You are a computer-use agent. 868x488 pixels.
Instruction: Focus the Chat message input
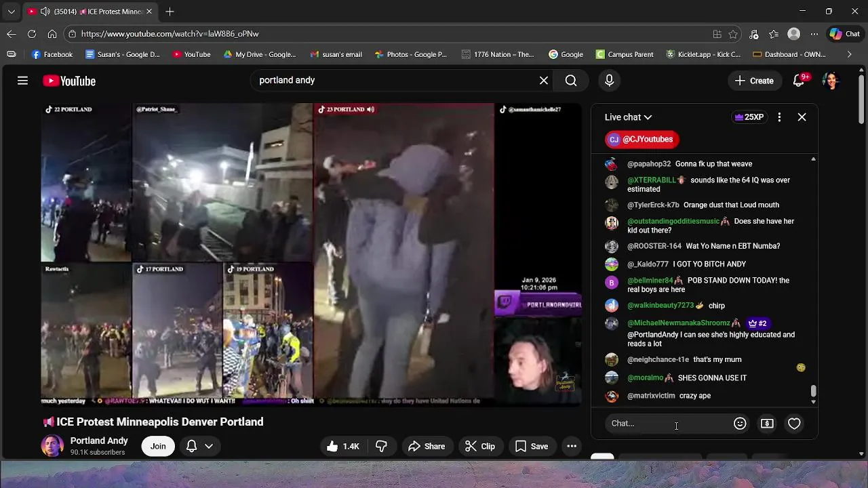tap(668, 424)
